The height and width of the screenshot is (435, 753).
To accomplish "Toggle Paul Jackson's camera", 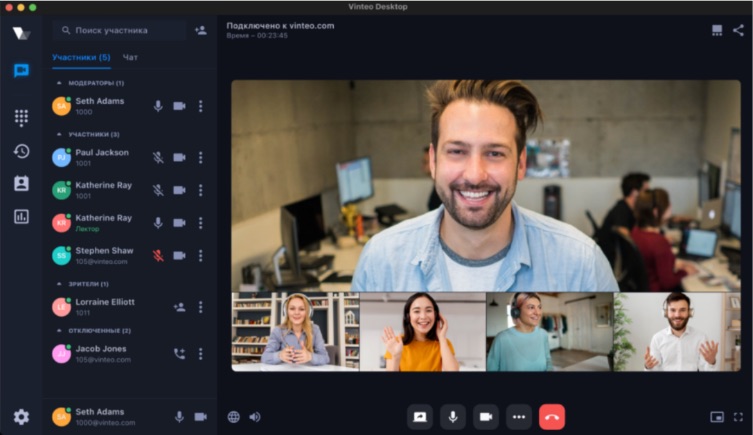I will (x=180, y=157).
